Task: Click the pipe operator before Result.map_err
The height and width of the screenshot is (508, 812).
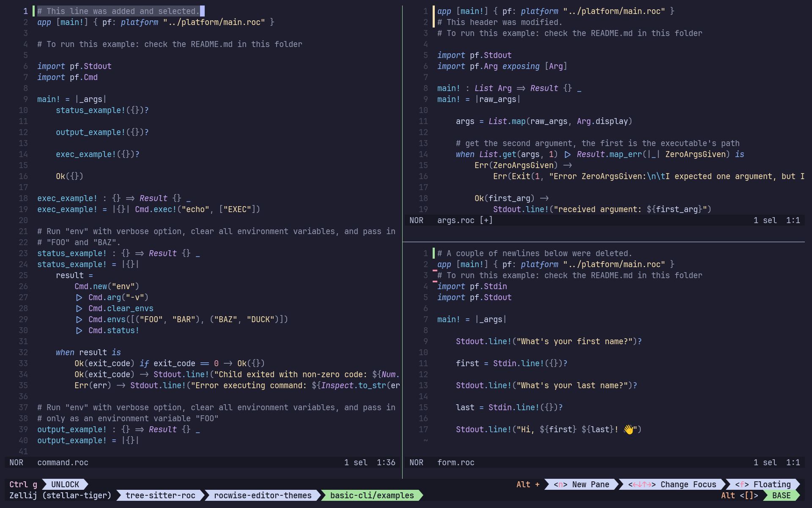Action: pyautogui.click(x=568, y=154)
